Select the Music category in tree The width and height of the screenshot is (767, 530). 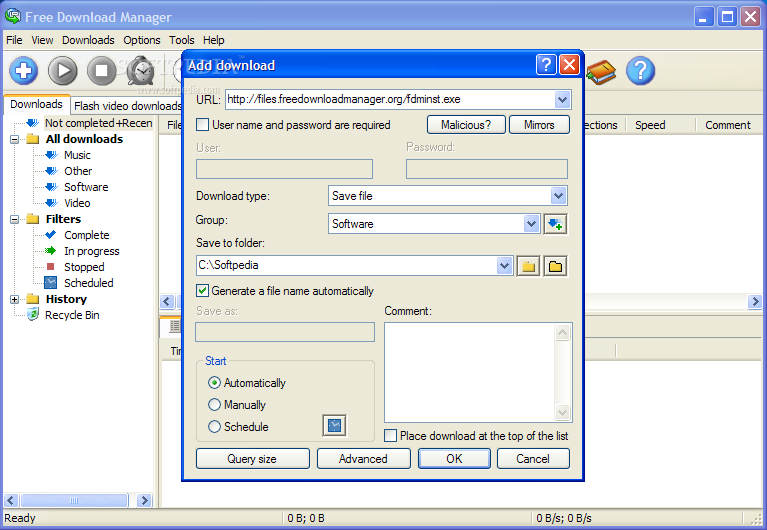coord(77,155)
